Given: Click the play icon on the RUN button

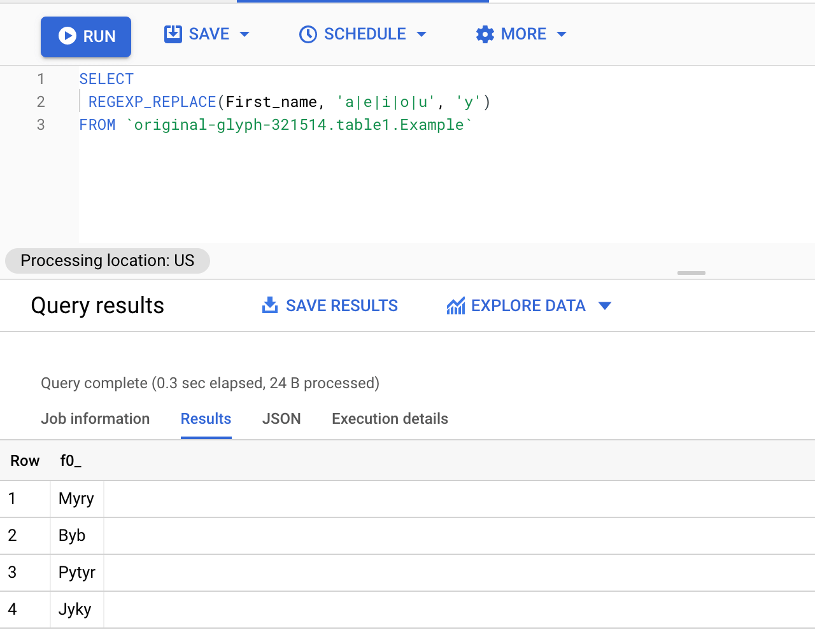Looking at the screenshot, I should coord(68,36).
